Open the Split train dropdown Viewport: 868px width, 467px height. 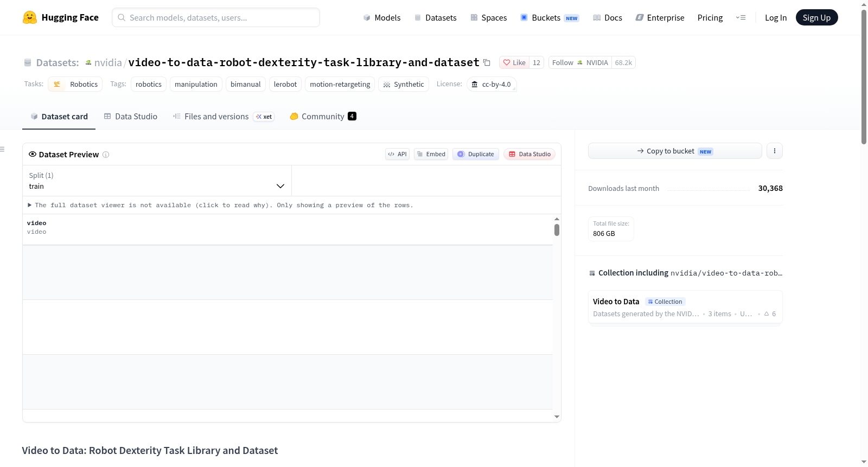pyautogui.click(x=157, y=181)
